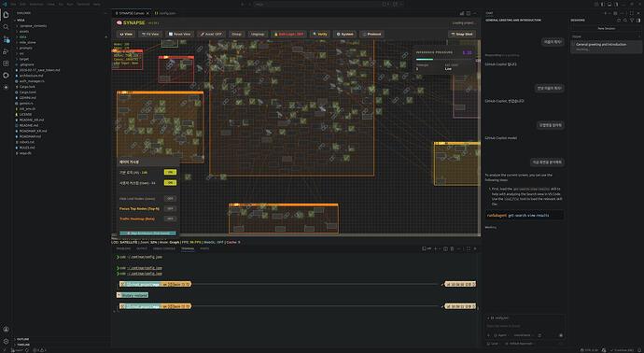Viewport: 644px width, 353px height.
Task: Open the Manage gear icon
Action: (x=6, y=341)
